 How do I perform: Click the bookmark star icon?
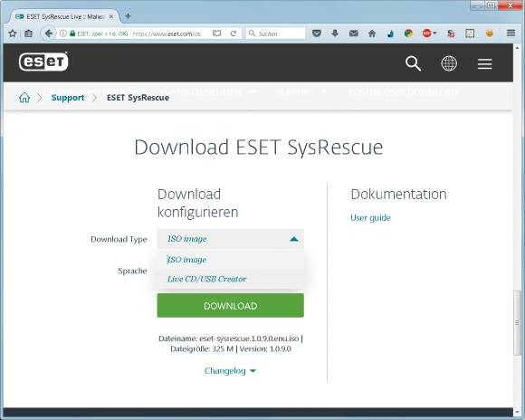pyautogui.click(x=13, y=33)
